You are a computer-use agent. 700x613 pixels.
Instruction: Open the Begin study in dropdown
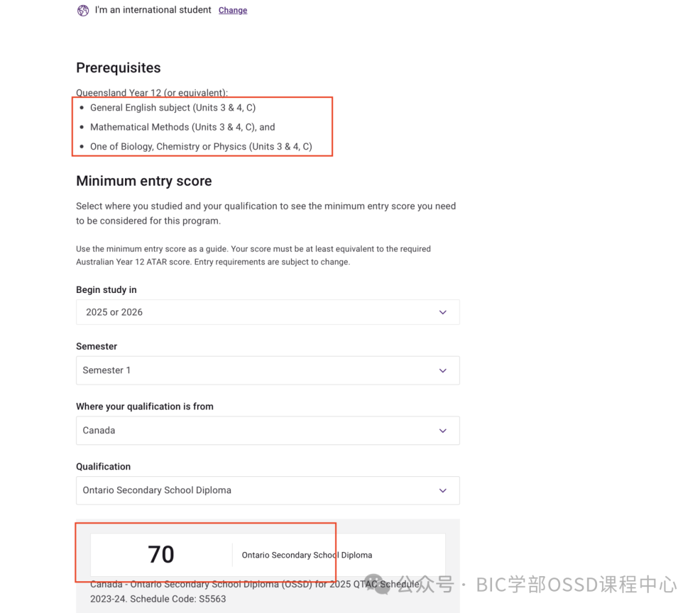pos(268,312)
